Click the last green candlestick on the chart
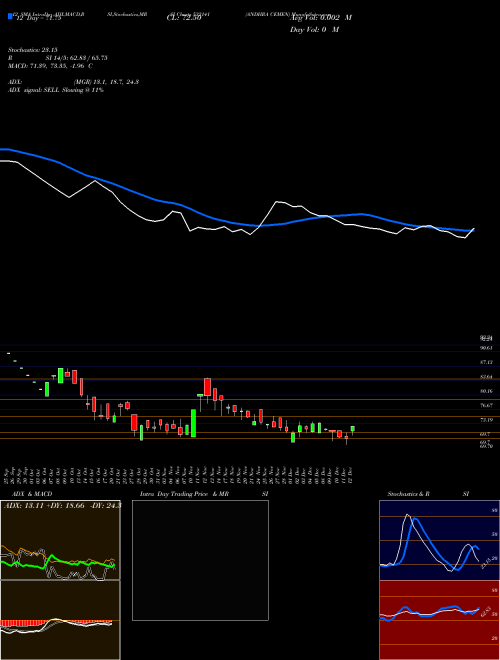Image resolution: width=500 pixels, height=660 pixels. pyautogui.click(x=353, y=429)
